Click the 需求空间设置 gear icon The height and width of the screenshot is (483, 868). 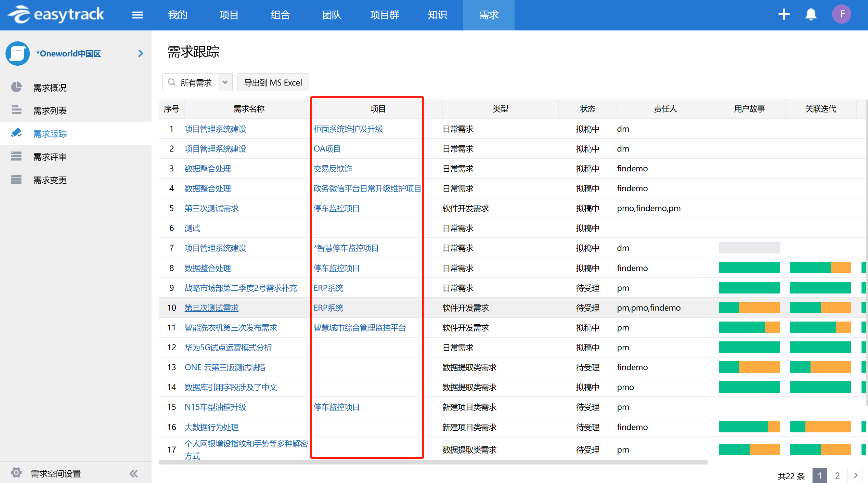point(16,473)
